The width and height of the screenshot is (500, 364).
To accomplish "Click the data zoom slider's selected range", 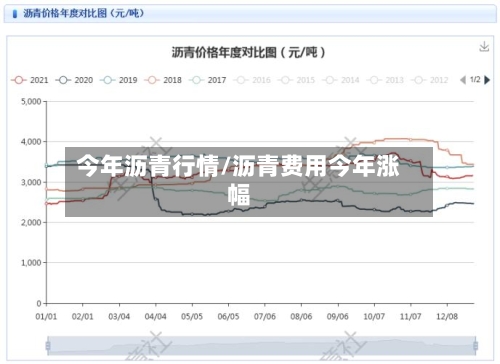I will (x=262, y=346).
